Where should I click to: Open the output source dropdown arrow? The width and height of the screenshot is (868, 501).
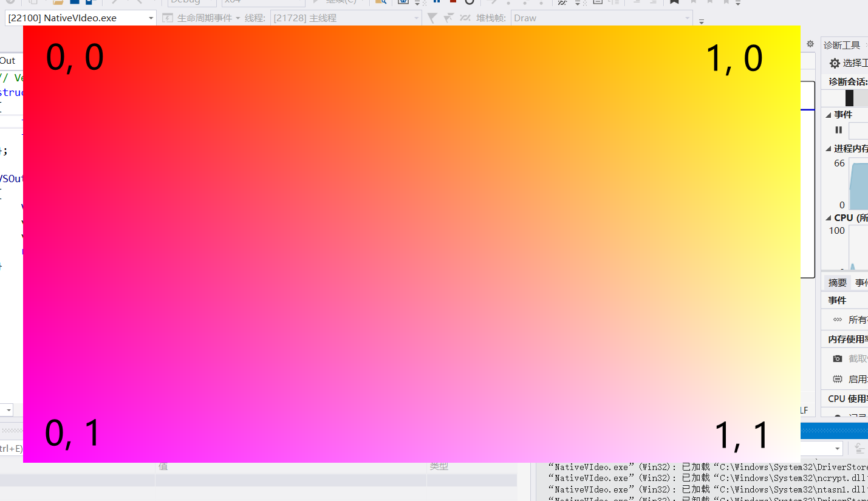point(838,449)
